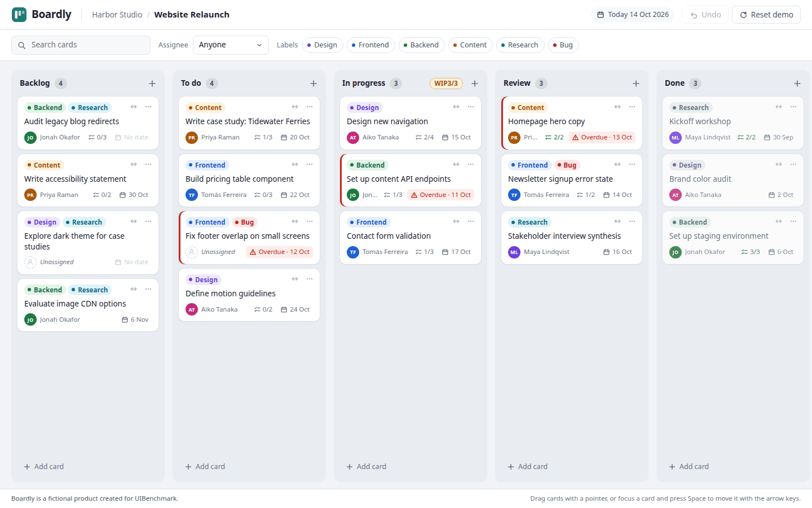Click the Undo button

tap(705, 15)
